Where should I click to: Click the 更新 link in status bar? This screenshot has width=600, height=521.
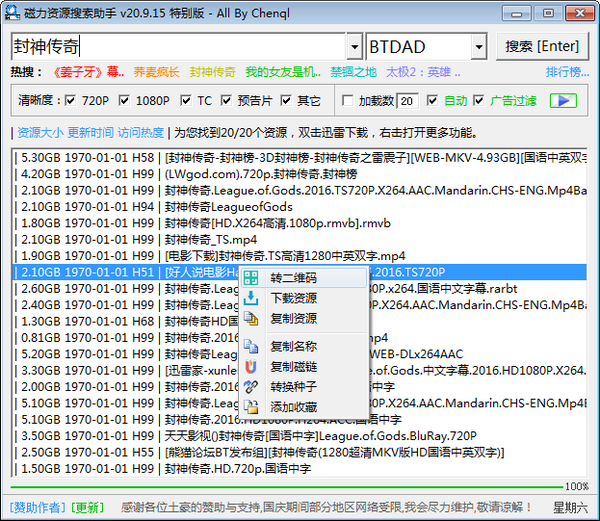coord(88,507)
